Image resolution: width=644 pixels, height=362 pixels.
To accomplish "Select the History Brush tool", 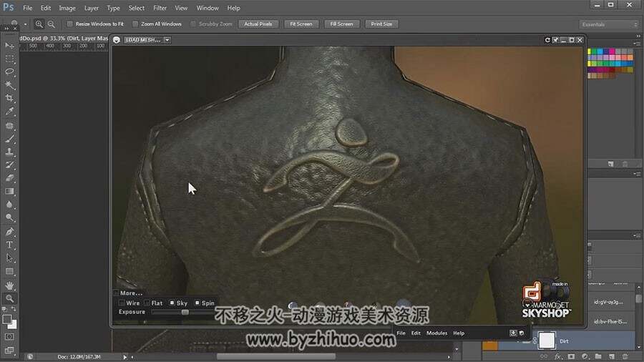I will tap(9, 165).
